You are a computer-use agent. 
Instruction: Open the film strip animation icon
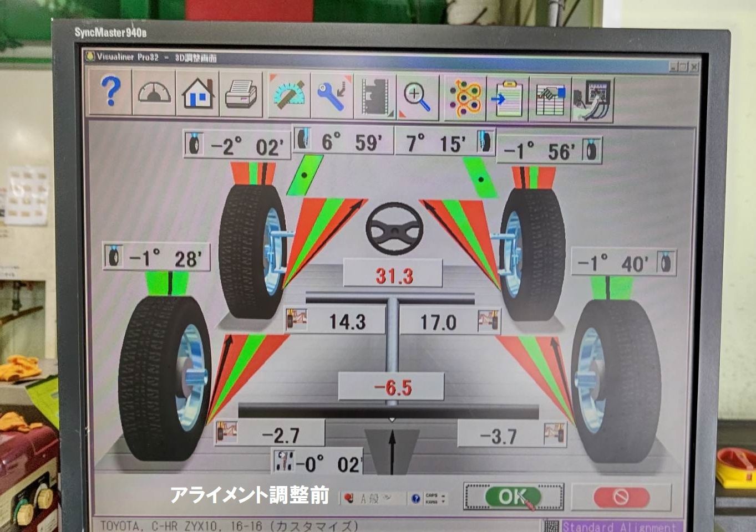tap(375, 96)
